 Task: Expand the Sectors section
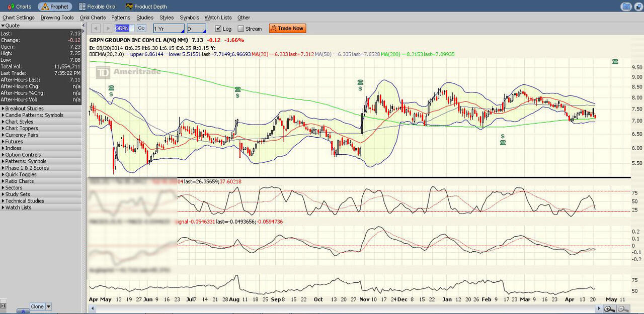41,188
